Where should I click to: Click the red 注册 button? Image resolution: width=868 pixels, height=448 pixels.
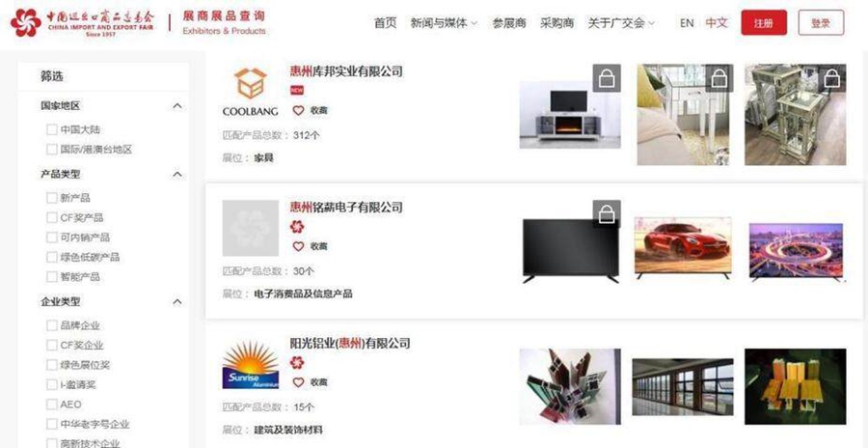tap(764, 23)
